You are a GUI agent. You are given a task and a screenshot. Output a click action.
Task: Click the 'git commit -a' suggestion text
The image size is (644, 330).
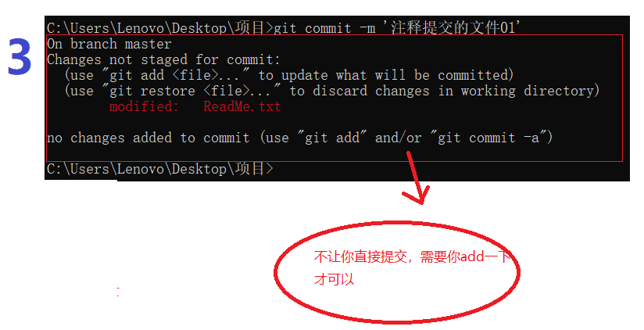(x=492, y=138)
